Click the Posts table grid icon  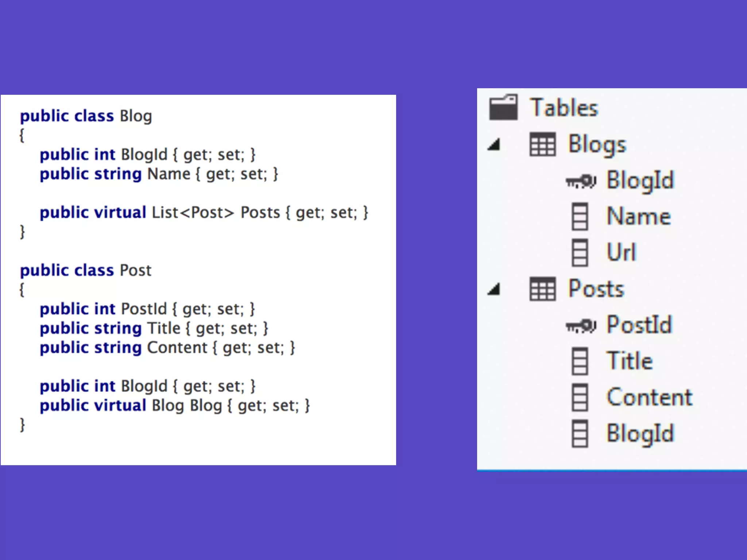tap(542, 289)
